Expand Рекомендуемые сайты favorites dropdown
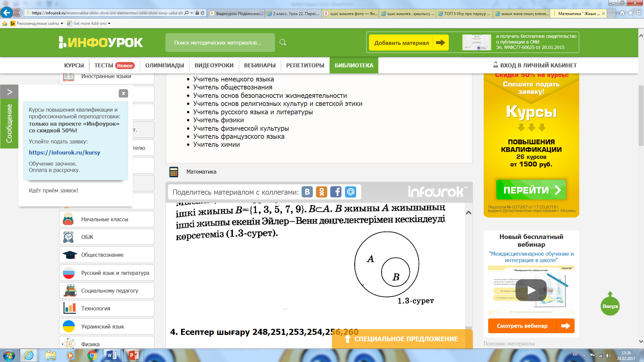Image resolution: width=644 pixels, height=362 pixels. (62, 23)
